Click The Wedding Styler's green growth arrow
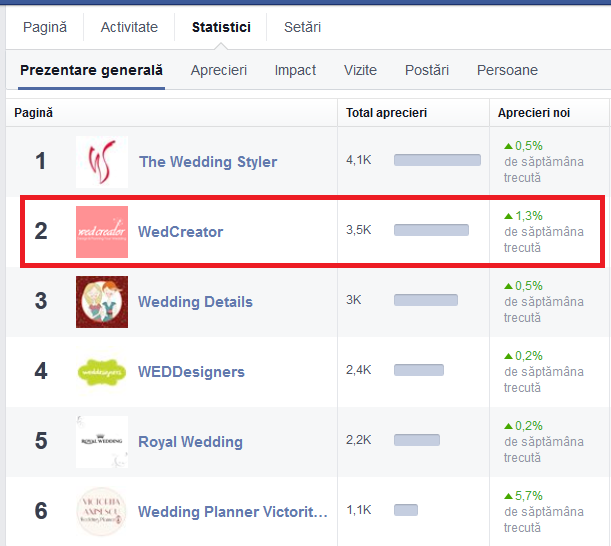 click(x=508, y=146)
